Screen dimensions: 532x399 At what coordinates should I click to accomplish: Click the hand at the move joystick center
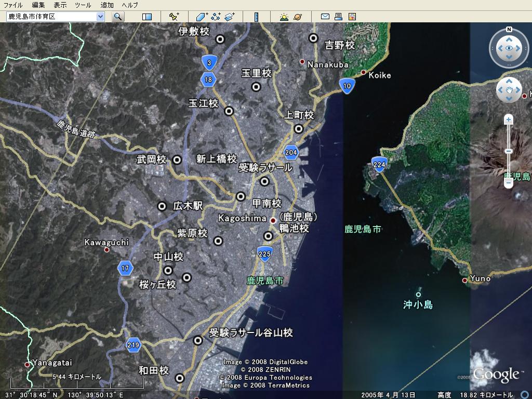509,90
